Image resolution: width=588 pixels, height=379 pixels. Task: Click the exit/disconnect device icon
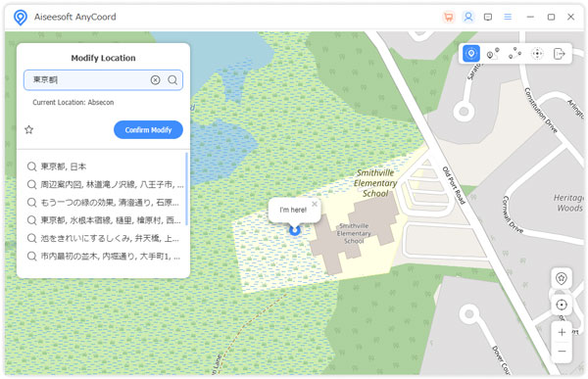click(x=560, y=54)
